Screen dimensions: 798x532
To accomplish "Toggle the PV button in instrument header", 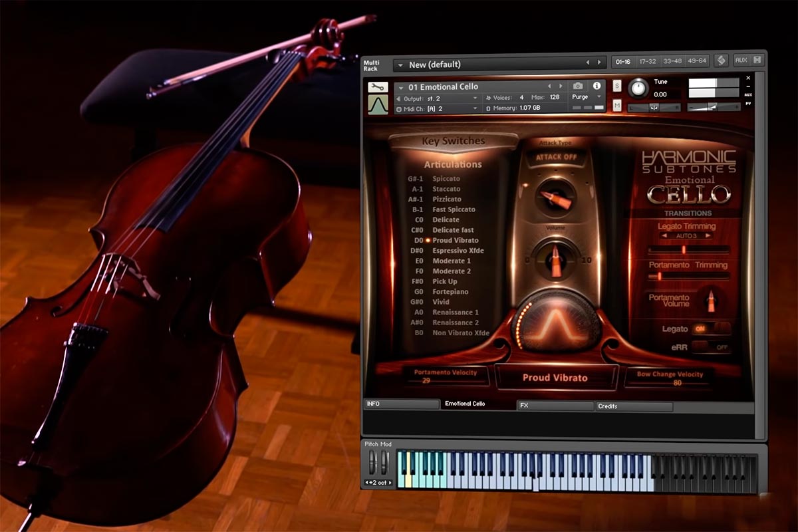I will point(748,103).
